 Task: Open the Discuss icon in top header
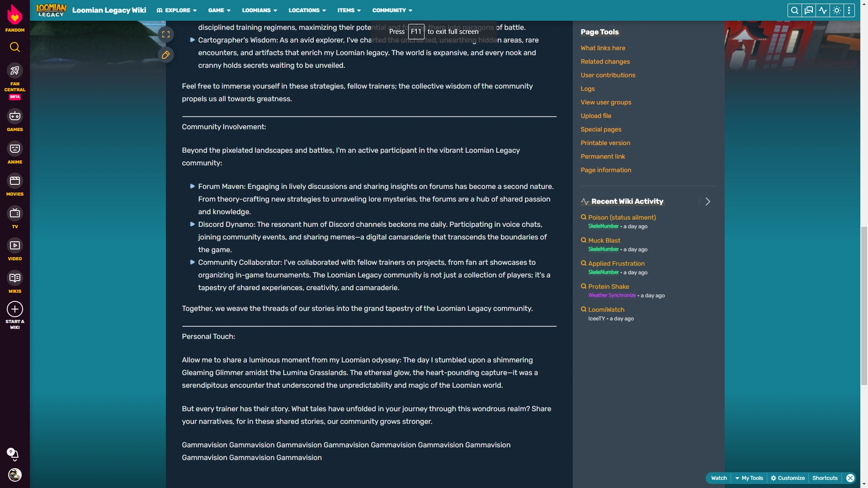click(809, 10)
